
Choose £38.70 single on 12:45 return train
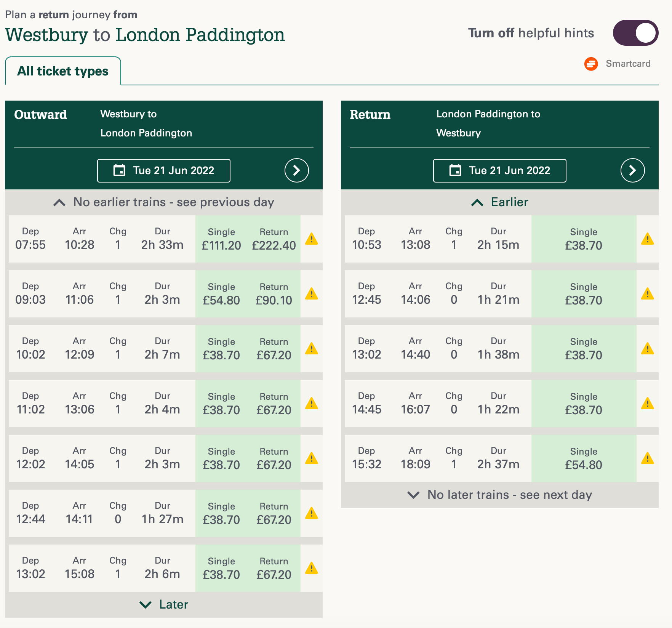point(583,294)
